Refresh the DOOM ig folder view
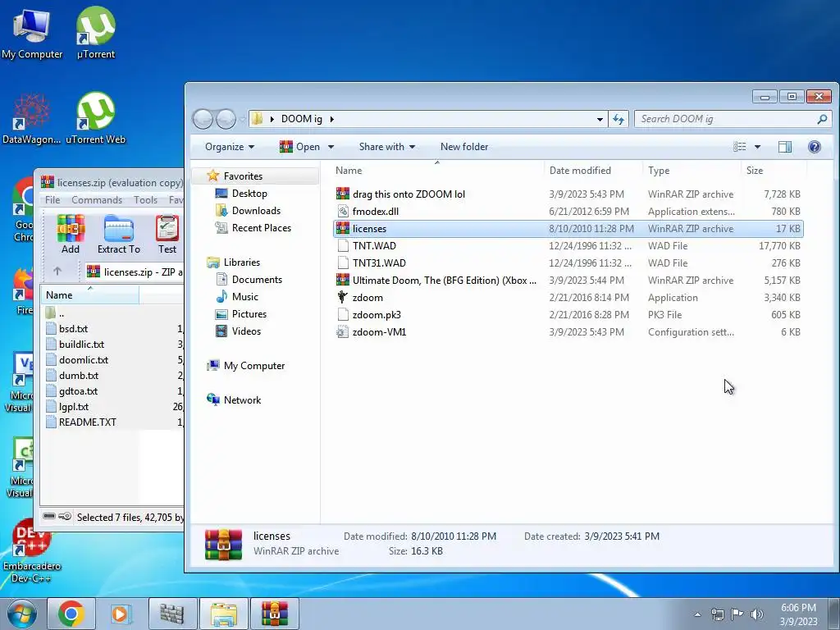The image size is (840, 630). pyautogui.click(x=619, y=119)
